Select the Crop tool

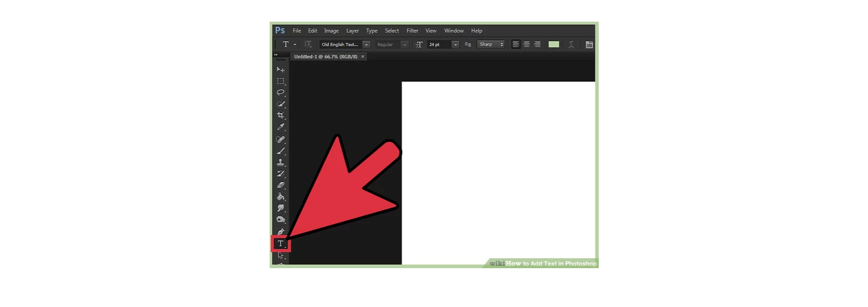pos(281,116)
